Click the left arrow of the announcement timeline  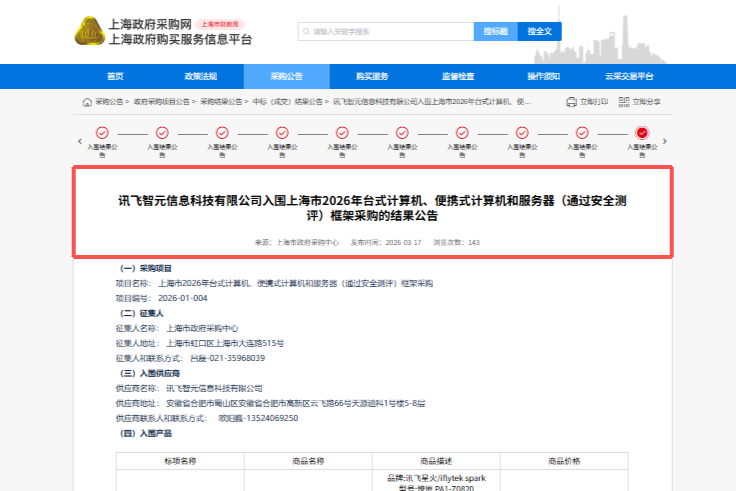coord(80,141)
